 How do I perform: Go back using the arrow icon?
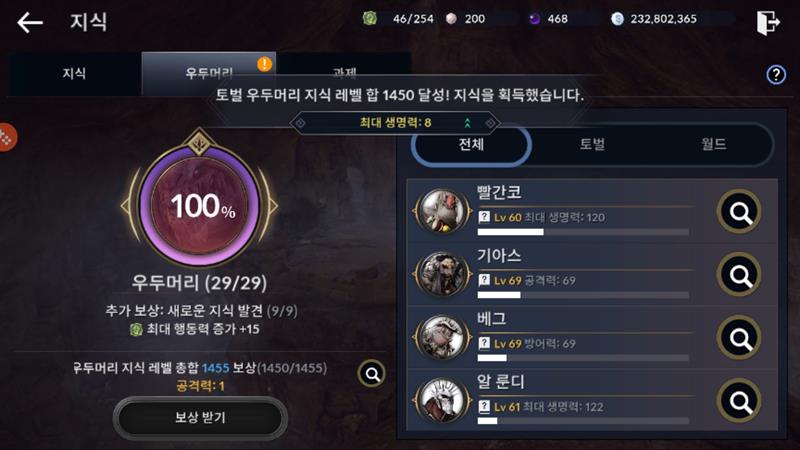click(x=30, y=22)
